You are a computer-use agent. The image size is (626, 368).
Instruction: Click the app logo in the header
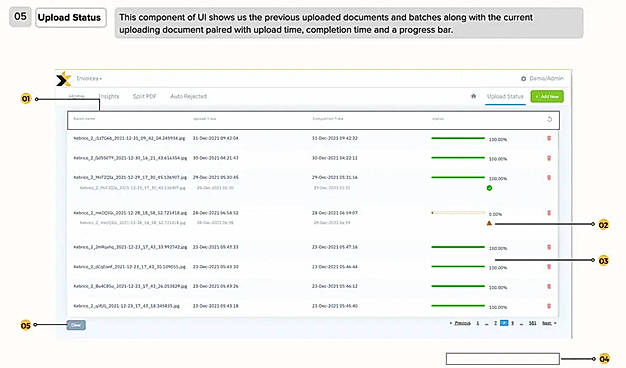(63, 79)
